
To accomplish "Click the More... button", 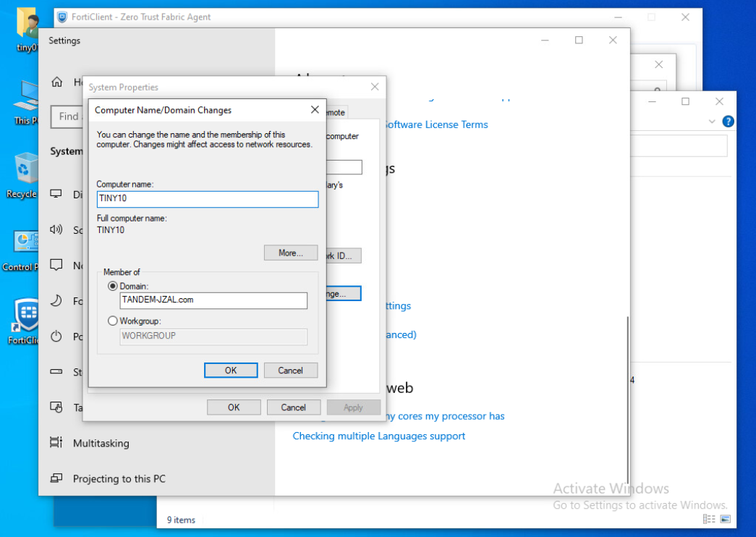I will pos(290,253).
